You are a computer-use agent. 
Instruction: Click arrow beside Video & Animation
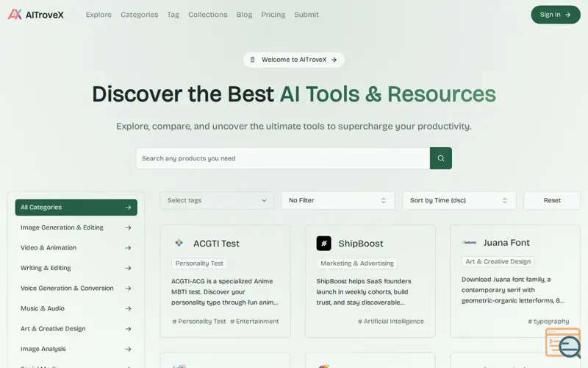128,248
